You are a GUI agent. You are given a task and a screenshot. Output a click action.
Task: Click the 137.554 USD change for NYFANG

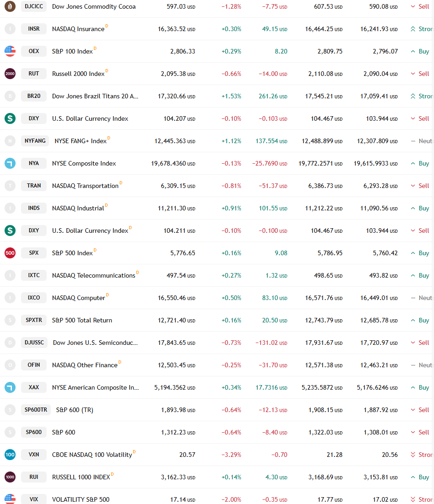click(271, 141)
